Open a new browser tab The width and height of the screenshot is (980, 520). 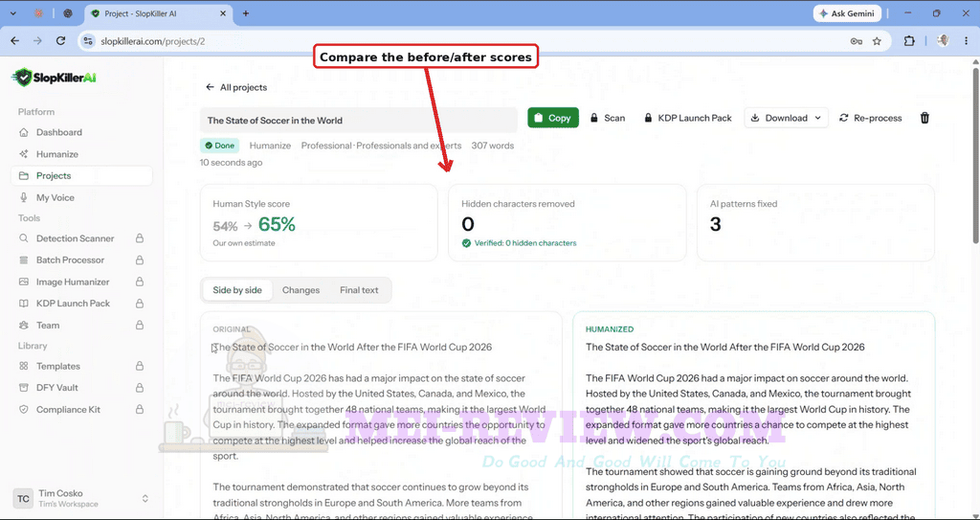click(246, 13)
